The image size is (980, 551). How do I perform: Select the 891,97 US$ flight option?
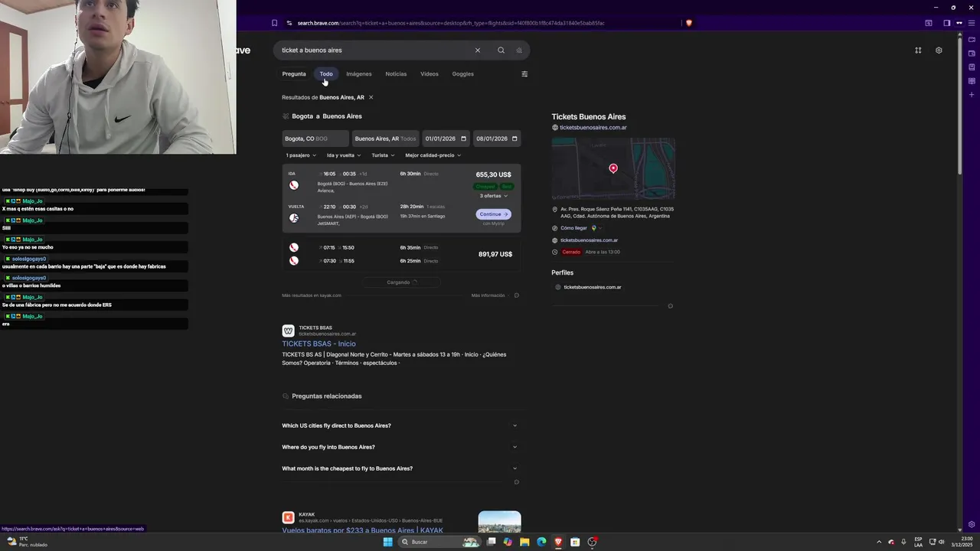click(x=401, y=254)
